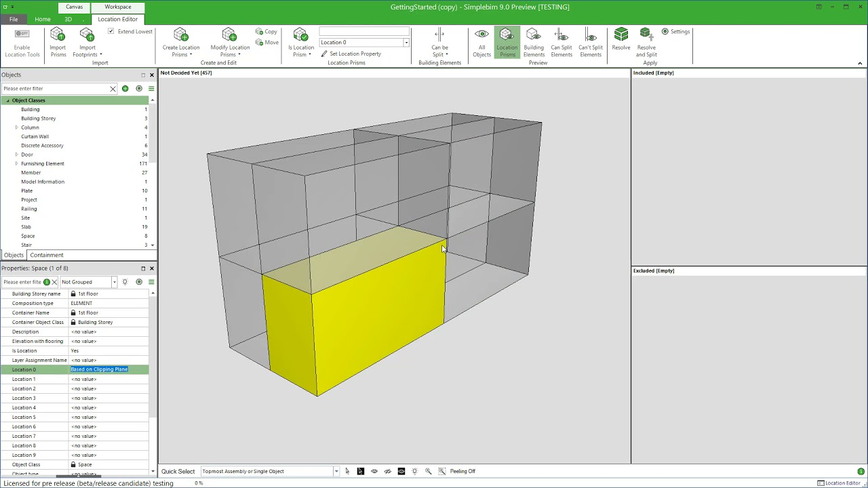Expand the Door tree node

tap(16, 155)
